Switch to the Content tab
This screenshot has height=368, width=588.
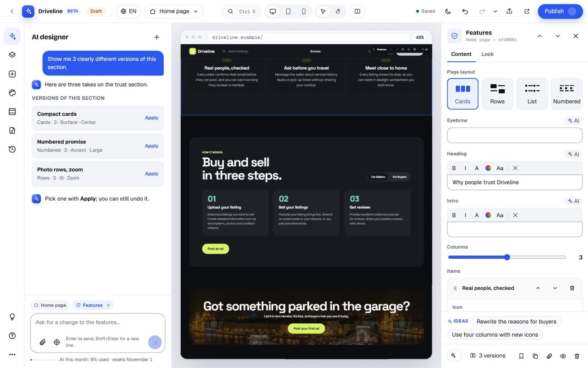(461, 54)
